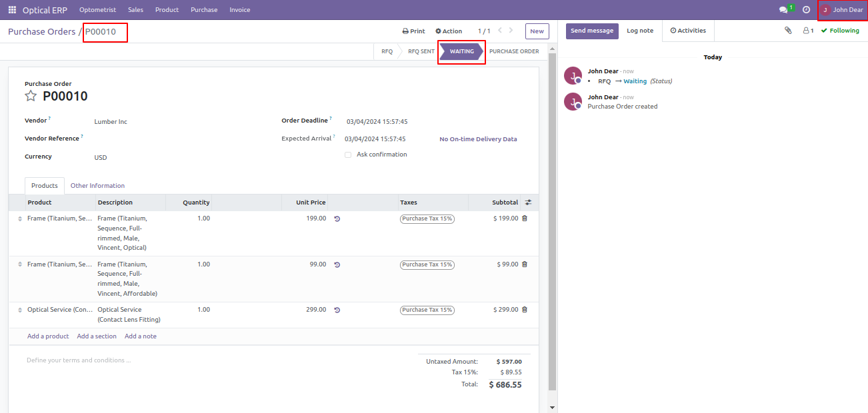Delete the $ 99.00 order line
The height and width of the screenshot is (413, 868).
(x=525, y=264)
